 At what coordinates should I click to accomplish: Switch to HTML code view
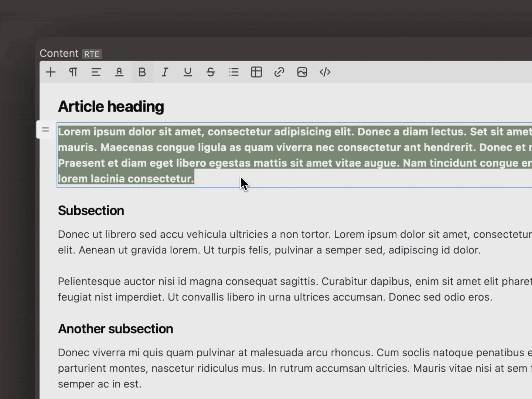tap(325, 72)
